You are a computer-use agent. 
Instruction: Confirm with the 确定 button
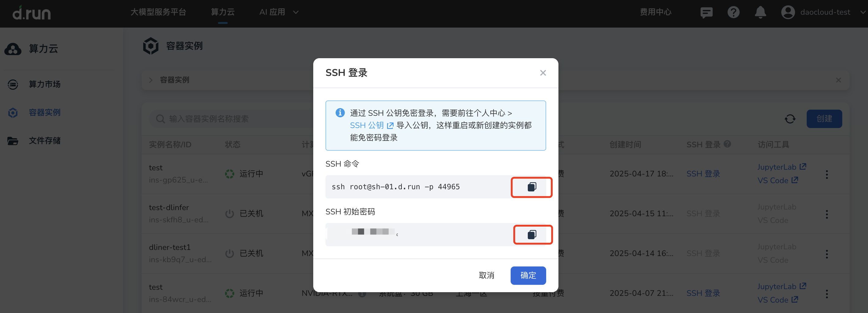point(528,275)
